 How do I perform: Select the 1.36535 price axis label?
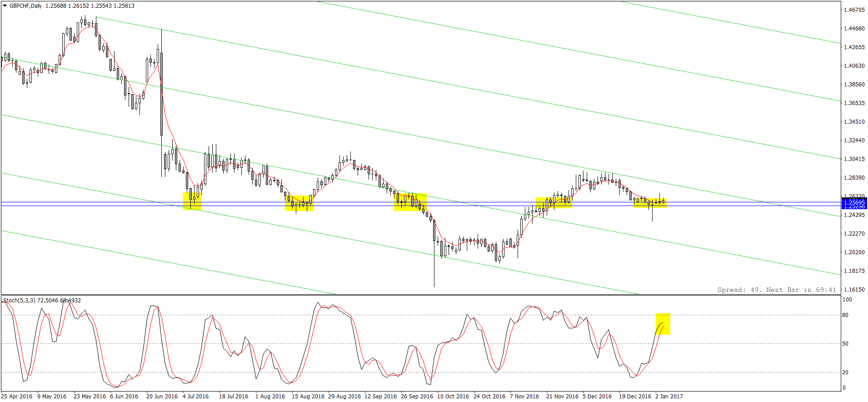(x=854, y=103)
